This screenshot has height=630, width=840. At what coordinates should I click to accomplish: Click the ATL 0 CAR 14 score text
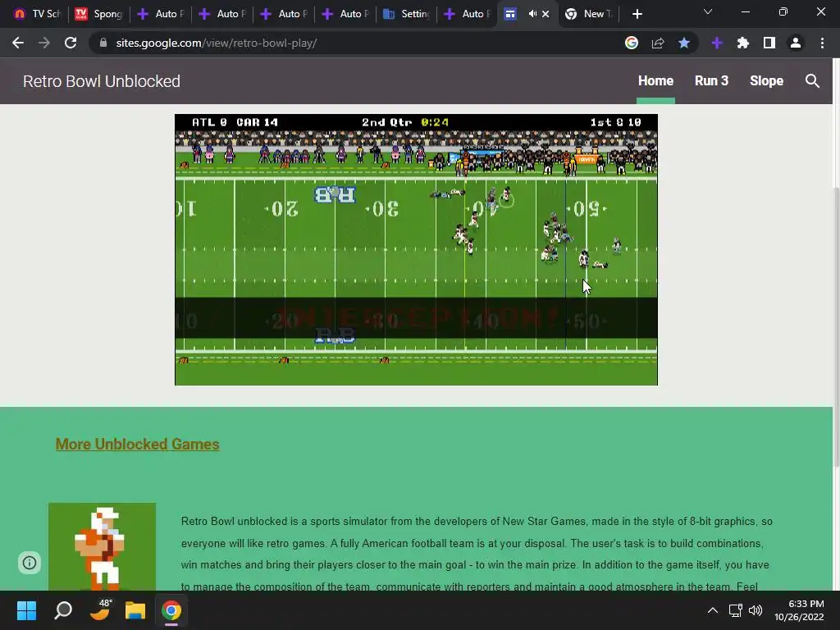235,122
